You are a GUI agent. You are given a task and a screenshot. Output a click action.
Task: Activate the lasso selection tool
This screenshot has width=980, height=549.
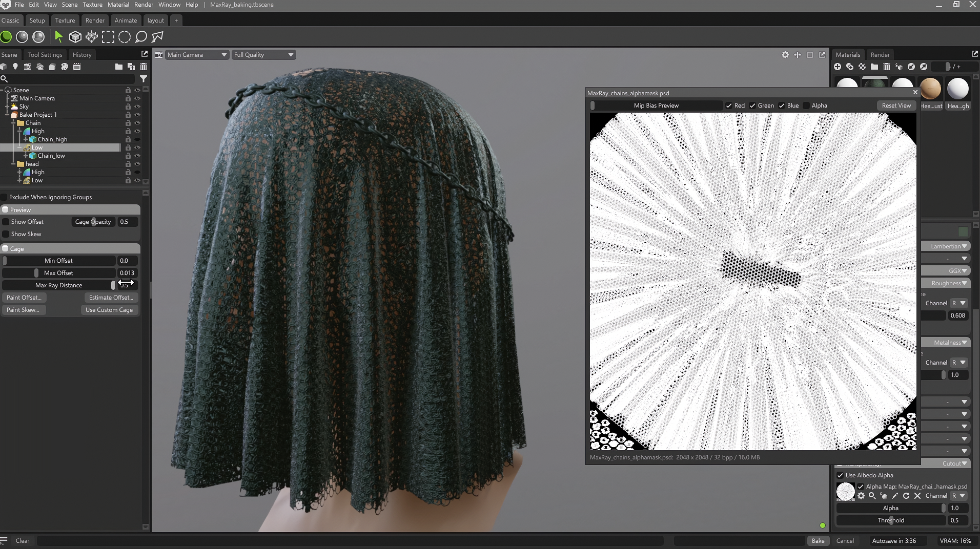point(141,37)
